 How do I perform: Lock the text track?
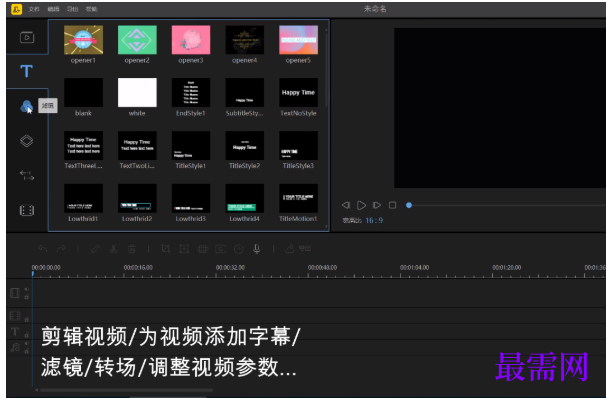[x=27, y=335]
